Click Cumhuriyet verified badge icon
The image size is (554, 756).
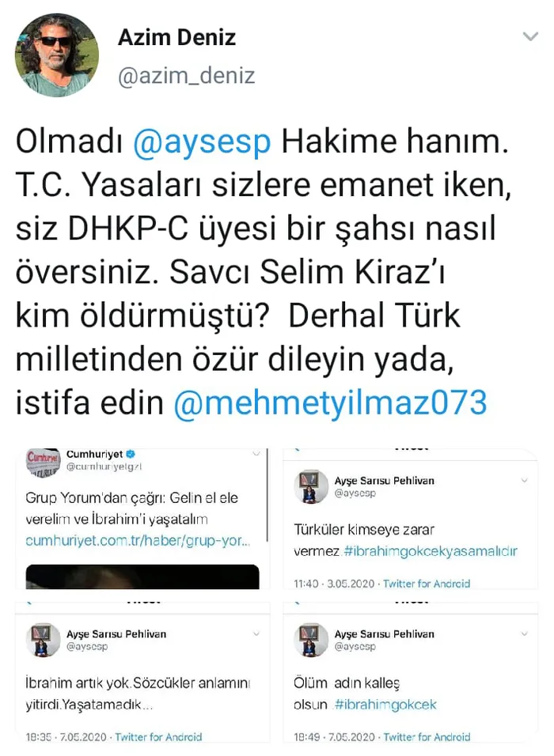coord(131,454)
